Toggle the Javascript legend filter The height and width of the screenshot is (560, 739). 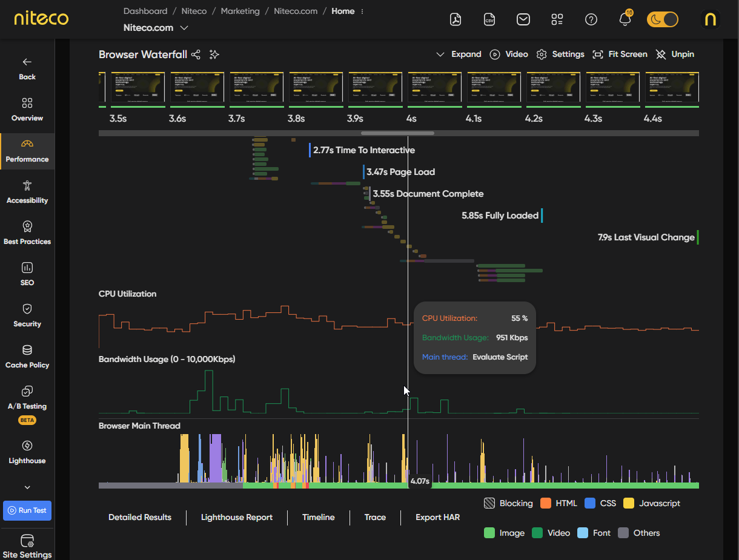[651, 503]
